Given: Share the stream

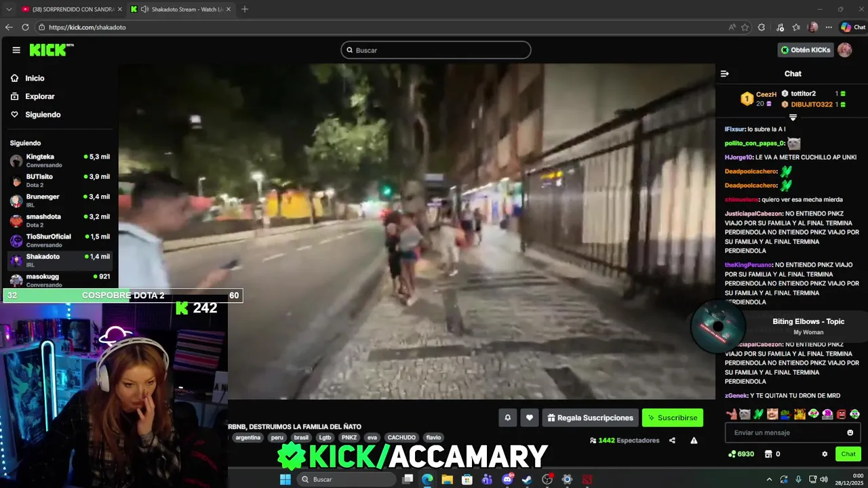Looking at the screenshot, I should click(x=672, y=441).
